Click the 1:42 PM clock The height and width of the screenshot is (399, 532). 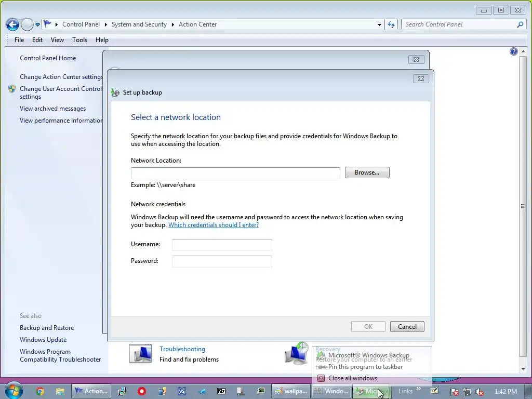506,392
